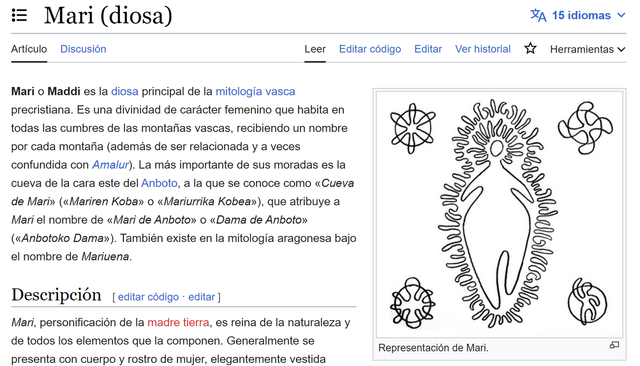The height and width of the screenshot is (366, 640).
Task: Click editar código next to Descripción
Action: coord(148,297)
